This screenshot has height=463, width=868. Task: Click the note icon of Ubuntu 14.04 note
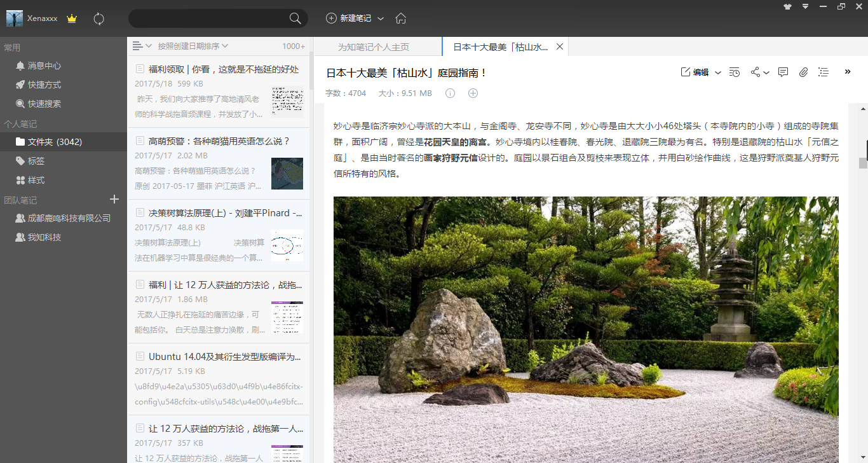pos(139,356)
